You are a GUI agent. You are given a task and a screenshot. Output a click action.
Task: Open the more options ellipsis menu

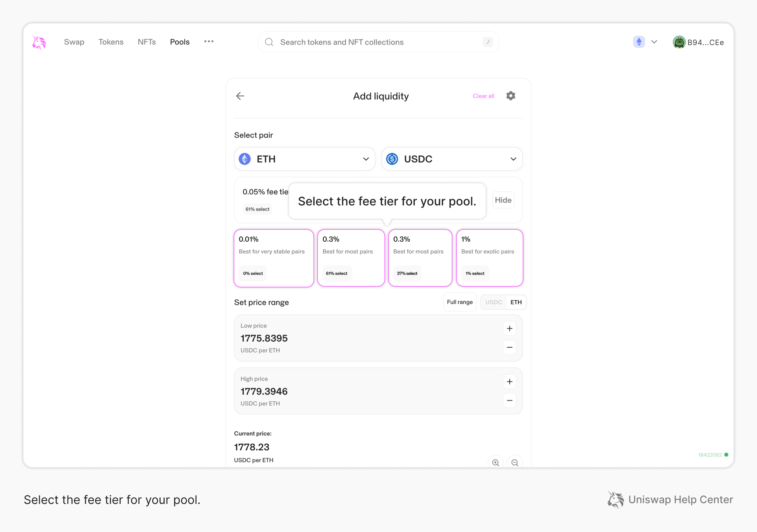(x=209, y=42)
